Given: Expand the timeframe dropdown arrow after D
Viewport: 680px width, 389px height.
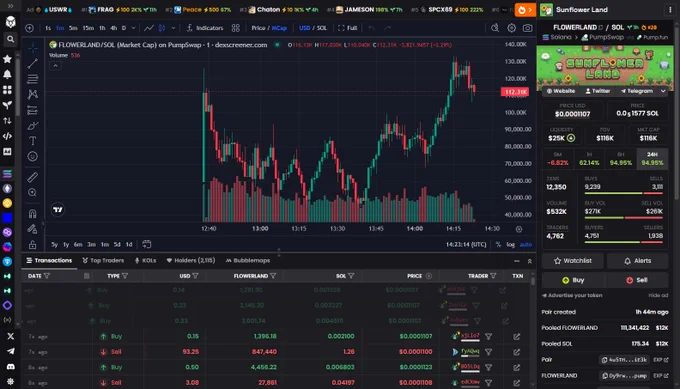Looking at the screenshot, I should click(x=133, y=28).
